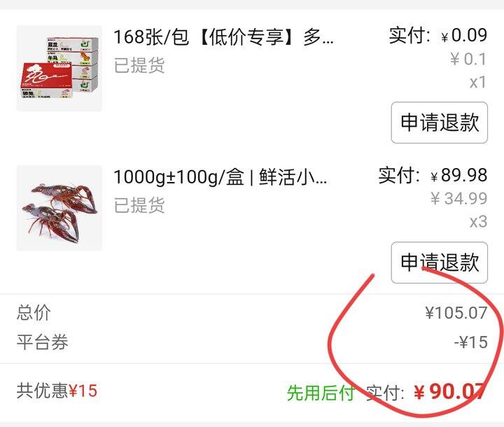Select the 平台券 discount row
504x427 pixels.
coord(252,342)
